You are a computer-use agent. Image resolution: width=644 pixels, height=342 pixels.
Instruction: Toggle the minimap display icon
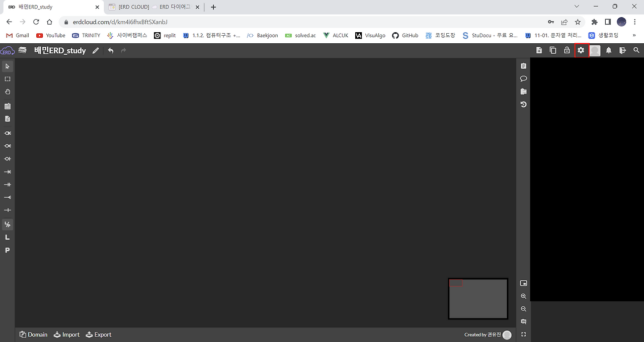524,283
